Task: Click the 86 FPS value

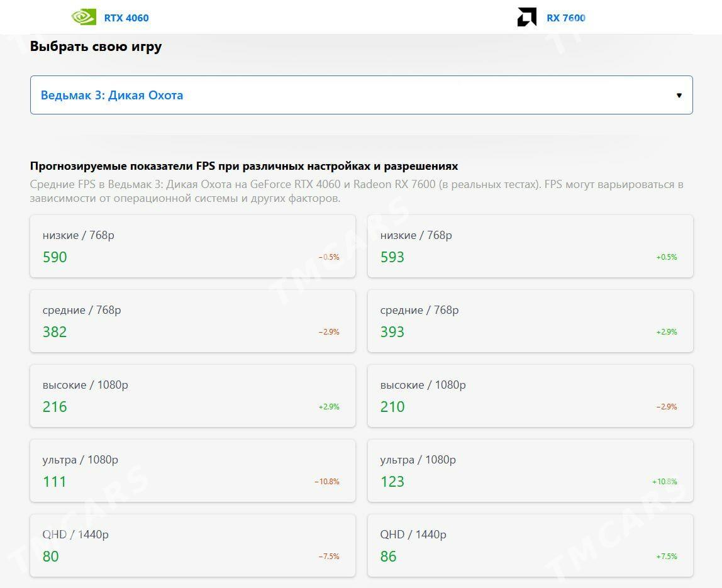Action: (x=388, y=556)
